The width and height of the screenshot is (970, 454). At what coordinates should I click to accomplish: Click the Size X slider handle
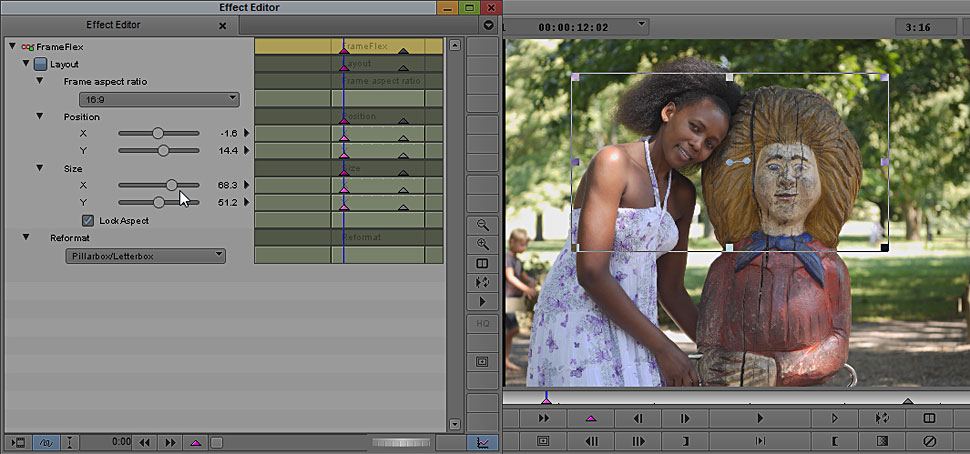172,185
